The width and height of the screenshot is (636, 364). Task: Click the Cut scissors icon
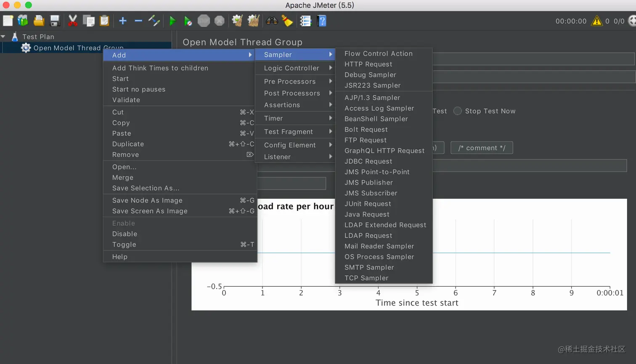click(x=73, y=21)
